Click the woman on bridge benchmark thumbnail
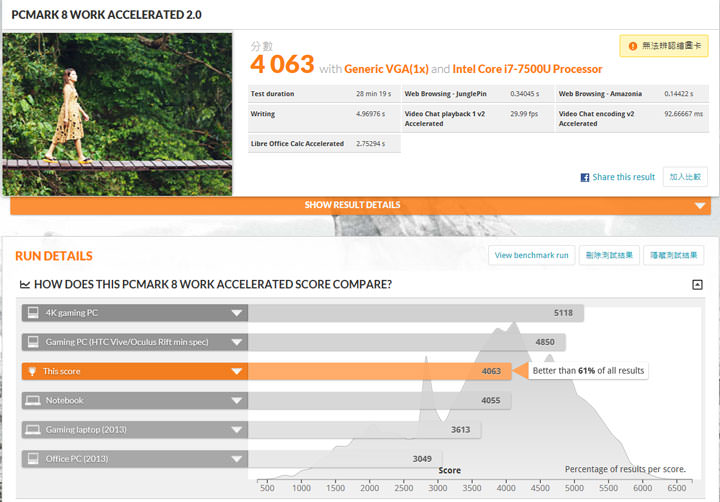The width and height of the screenshot is (720, 502). (117, 114)
